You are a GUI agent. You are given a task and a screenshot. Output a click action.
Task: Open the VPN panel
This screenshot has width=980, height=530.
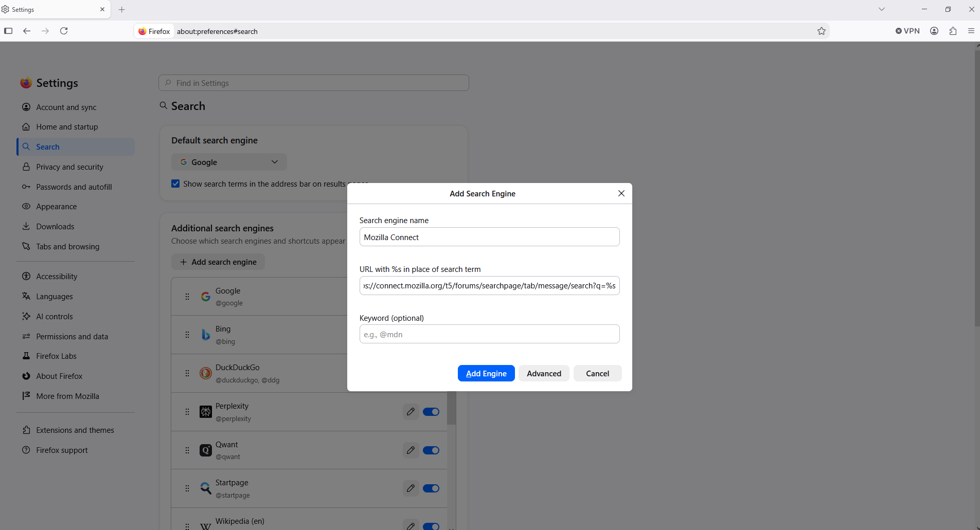click(907, 31)
